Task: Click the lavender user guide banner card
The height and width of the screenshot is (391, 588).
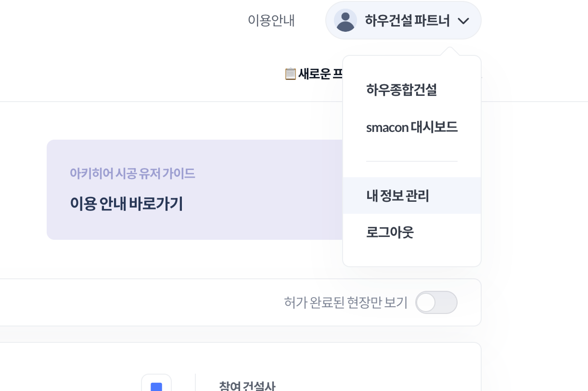Action: [x=194, y=190]
